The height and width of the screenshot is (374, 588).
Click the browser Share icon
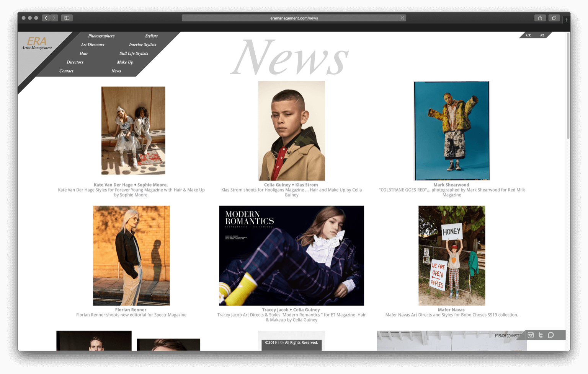click(540, 18)
